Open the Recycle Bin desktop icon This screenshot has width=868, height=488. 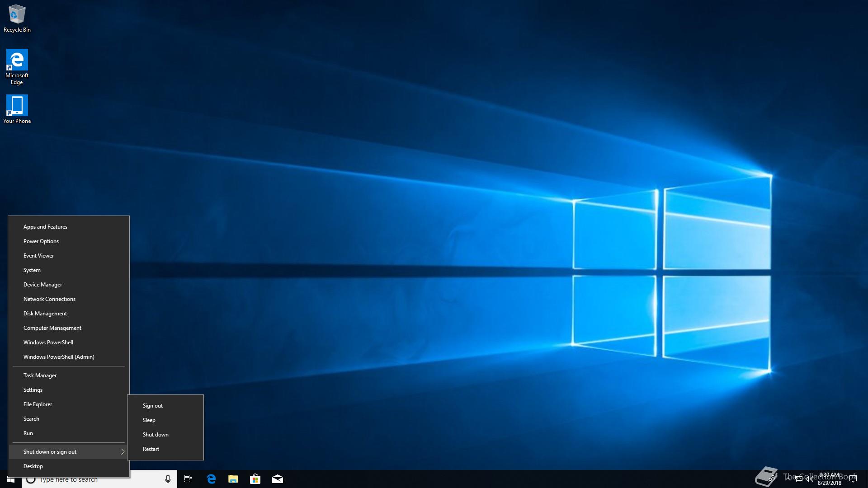17,19
